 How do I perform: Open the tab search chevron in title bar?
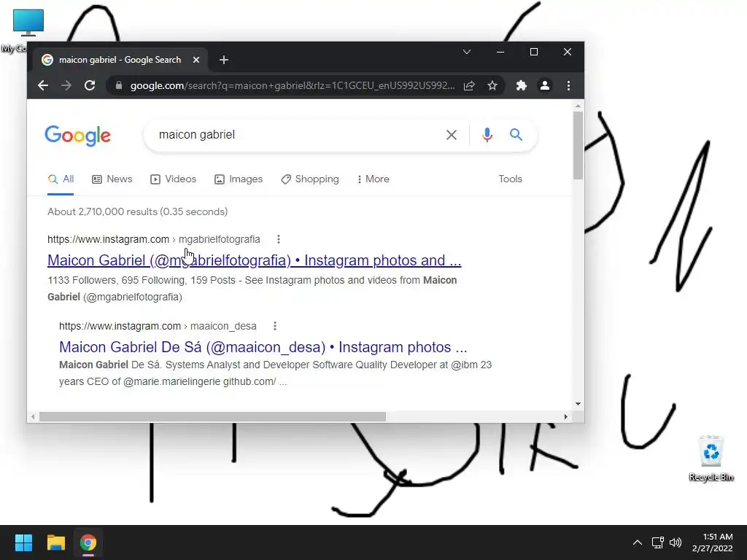tap(467, 52)
